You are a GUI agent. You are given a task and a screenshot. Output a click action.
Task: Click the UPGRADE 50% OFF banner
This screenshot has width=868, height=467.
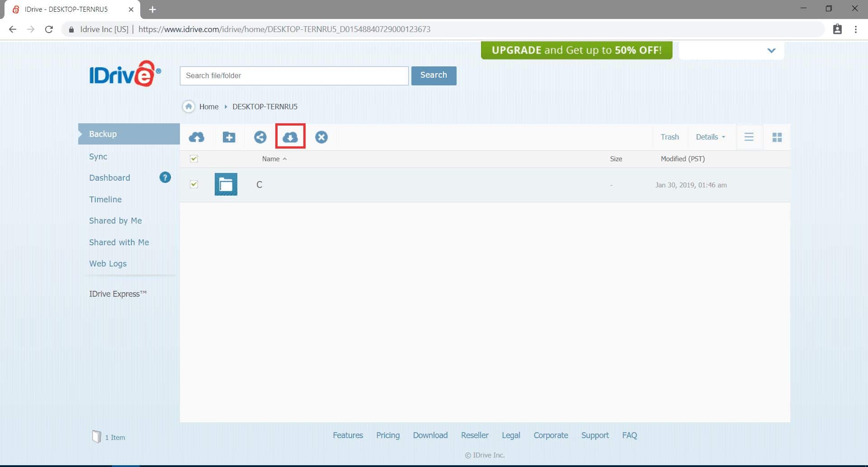(x=576, y=50)
